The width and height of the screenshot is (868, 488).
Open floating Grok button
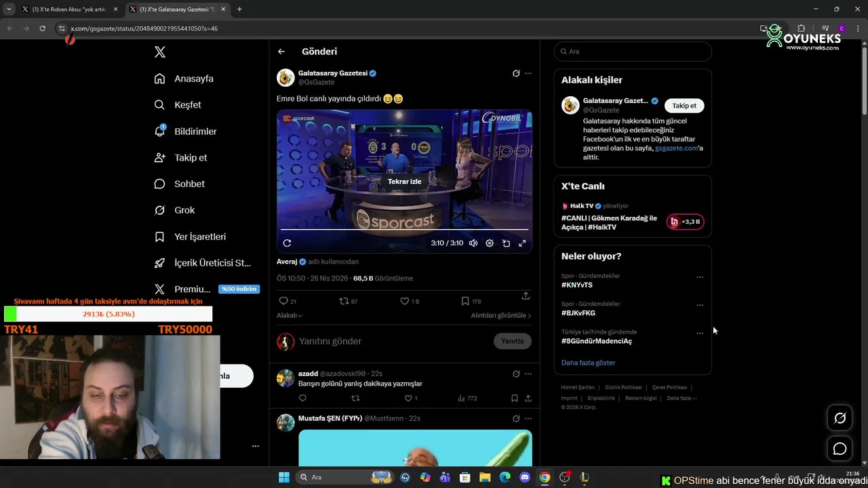coord(840,418)
